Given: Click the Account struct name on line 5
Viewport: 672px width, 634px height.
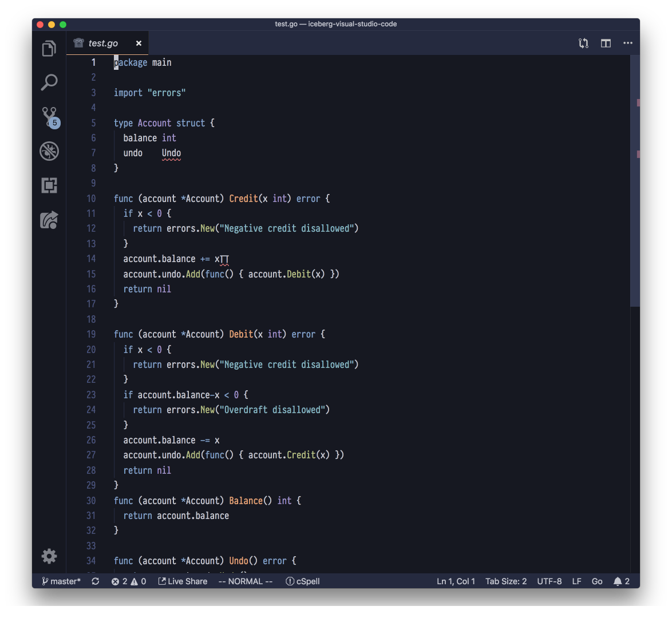Looking at the screenshot, I should tap(155, 123).
